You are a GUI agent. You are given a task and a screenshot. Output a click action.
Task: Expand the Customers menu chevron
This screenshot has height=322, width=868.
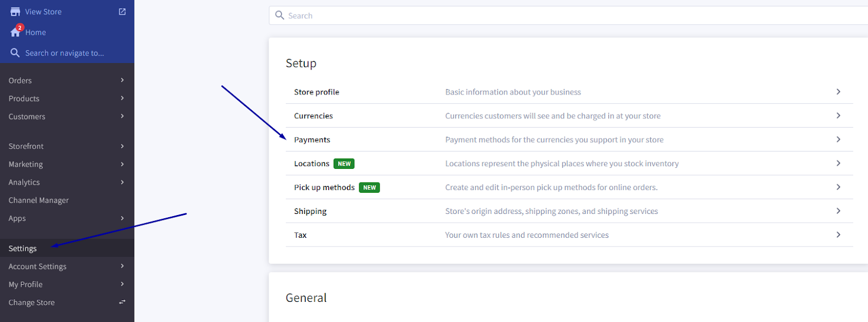(122, 116)
